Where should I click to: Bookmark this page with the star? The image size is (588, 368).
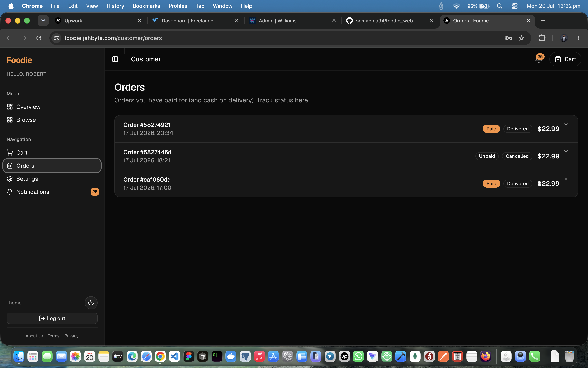tap(521, 38)
